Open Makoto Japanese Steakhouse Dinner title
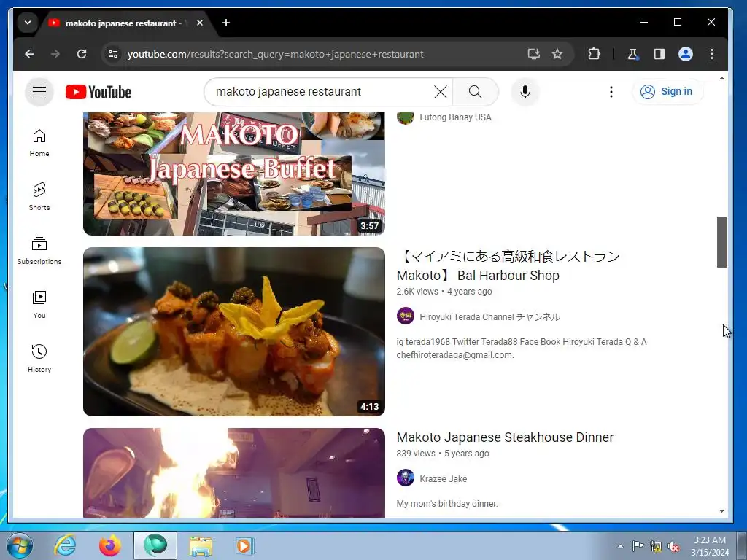The width and height of the screenshot is (747, 560). pyautogui.click(x=505, y=437)
